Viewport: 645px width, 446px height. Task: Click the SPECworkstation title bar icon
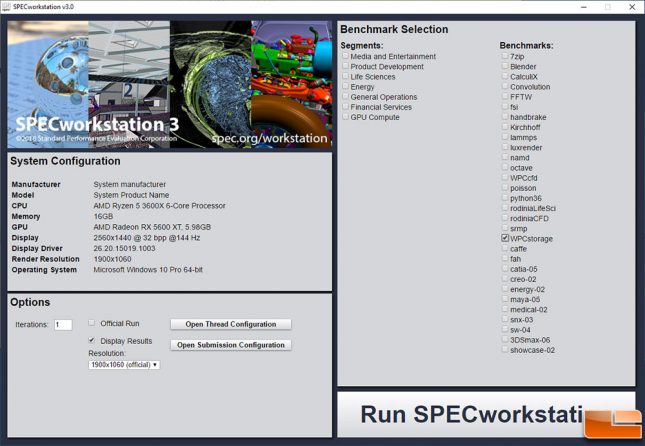[x=6, y=7]
